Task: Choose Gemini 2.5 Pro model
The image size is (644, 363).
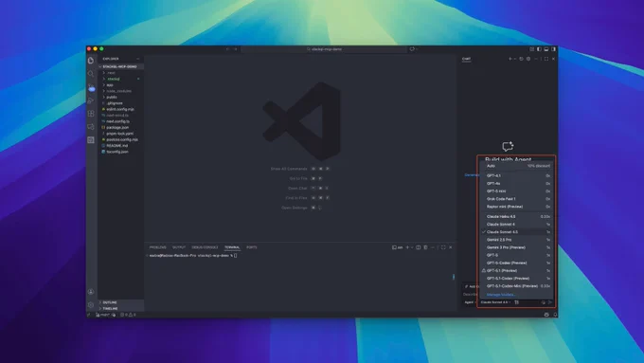Action: coord(517,240)
